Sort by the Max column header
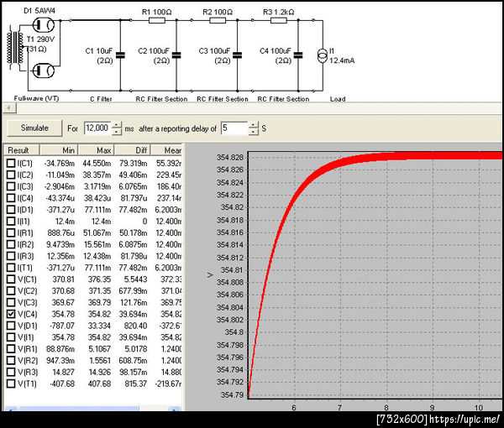Screen dimensions: 504x428 (96, 150)
